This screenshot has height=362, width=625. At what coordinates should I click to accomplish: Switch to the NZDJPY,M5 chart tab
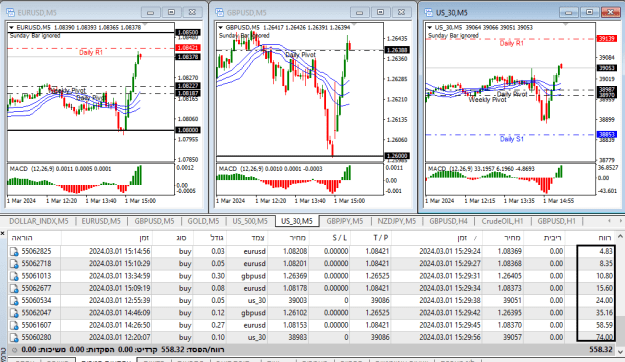[397, 221]
